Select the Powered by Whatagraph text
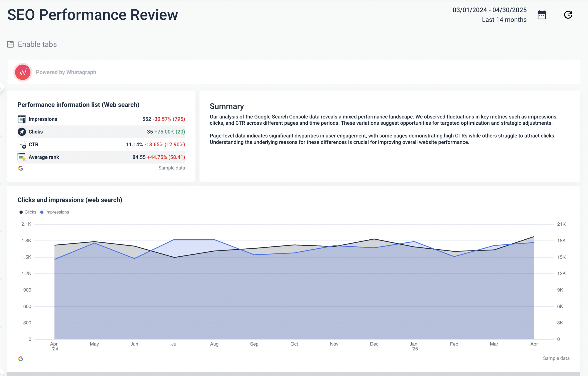 66,72
